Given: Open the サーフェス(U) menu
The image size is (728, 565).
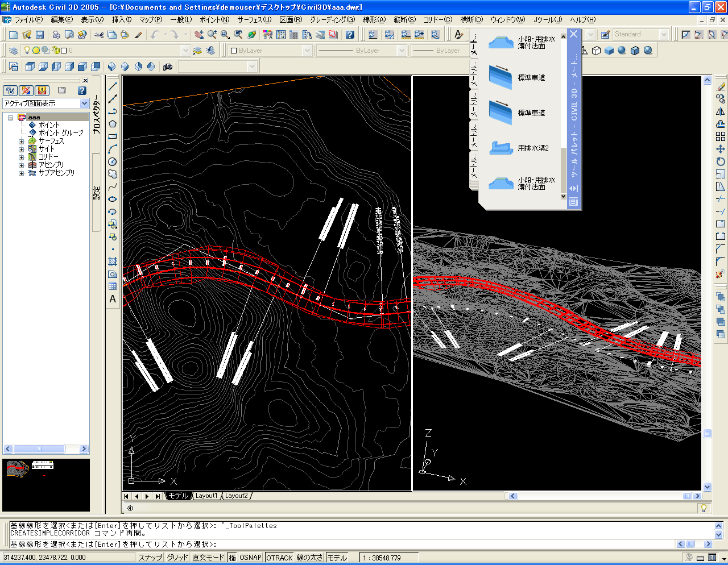Looking at the screenshot, I should click(254, 19).
